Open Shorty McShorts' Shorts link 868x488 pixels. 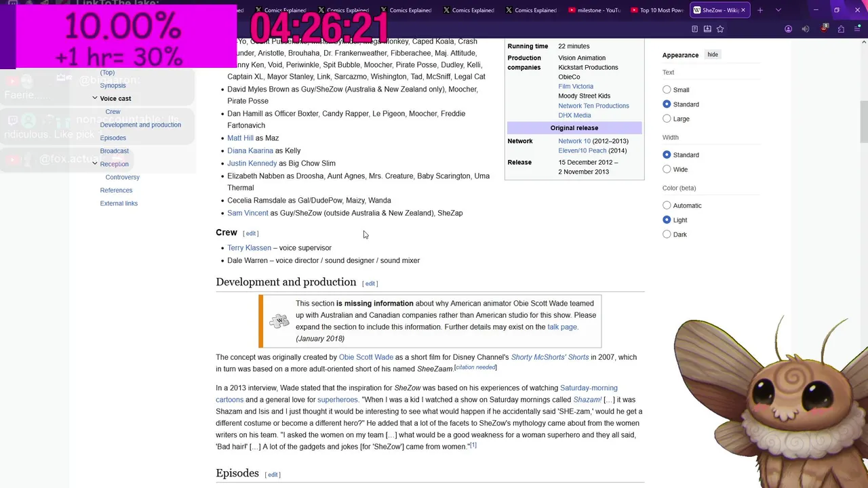click(550, 357)
